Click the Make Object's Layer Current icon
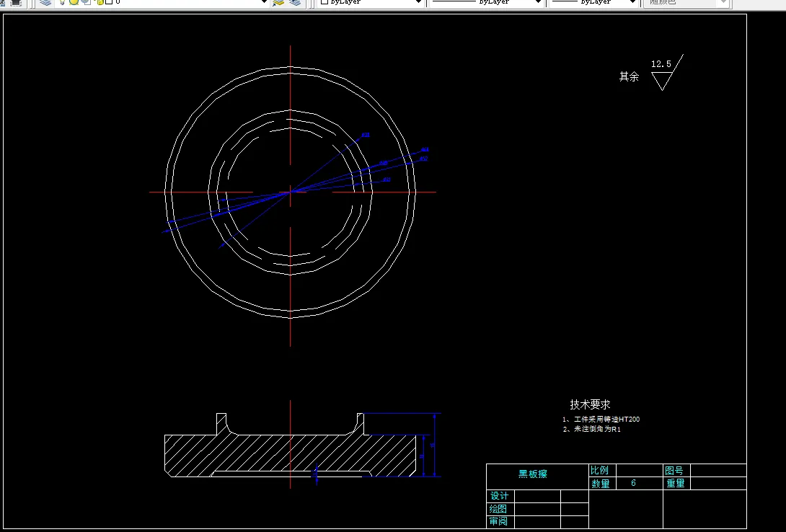786x532 pixels. coord(278,2)
